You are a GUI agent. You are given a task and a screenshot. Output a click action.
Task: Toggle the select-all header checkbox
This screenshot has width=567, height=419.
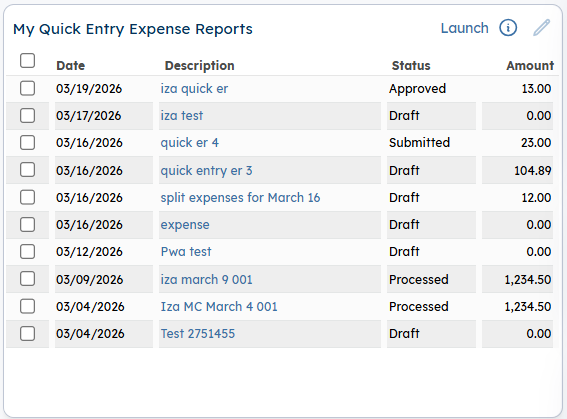[x=27, y=60]
